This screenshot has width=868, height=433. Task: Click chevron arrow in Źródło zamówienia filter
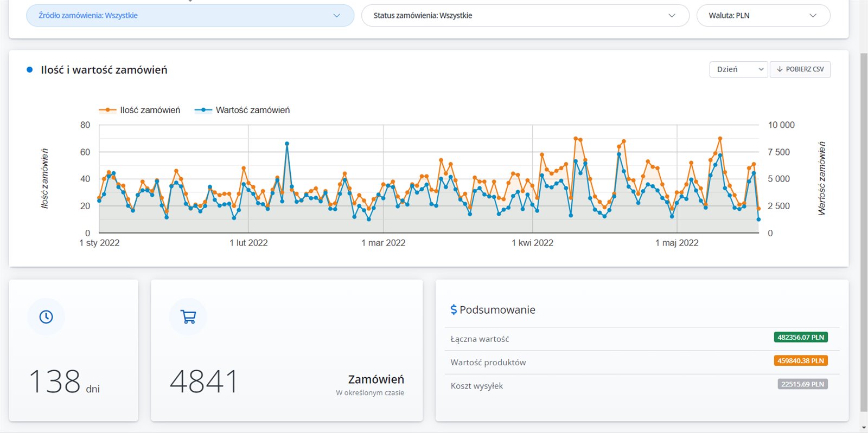pyautogui.click(x=336, y=16)
